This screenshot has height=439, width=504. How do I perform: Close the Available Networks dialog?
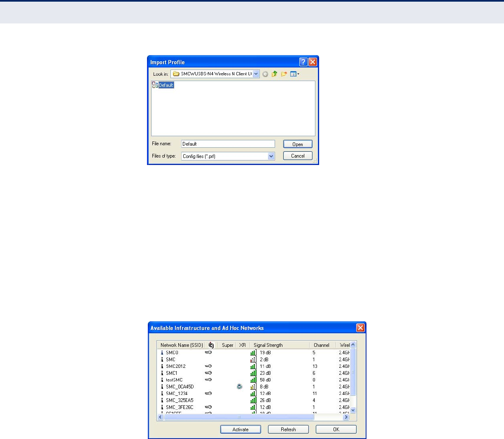360,328
